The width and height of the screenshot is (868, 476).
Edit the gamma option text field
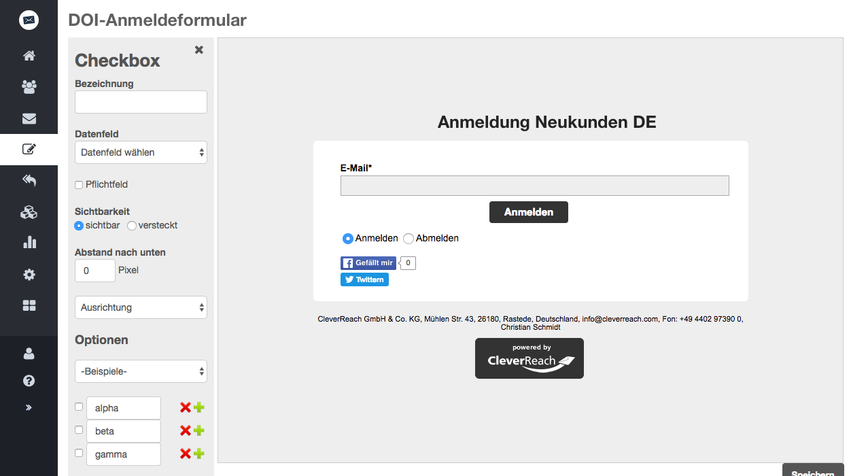click(x=124, y=454)
